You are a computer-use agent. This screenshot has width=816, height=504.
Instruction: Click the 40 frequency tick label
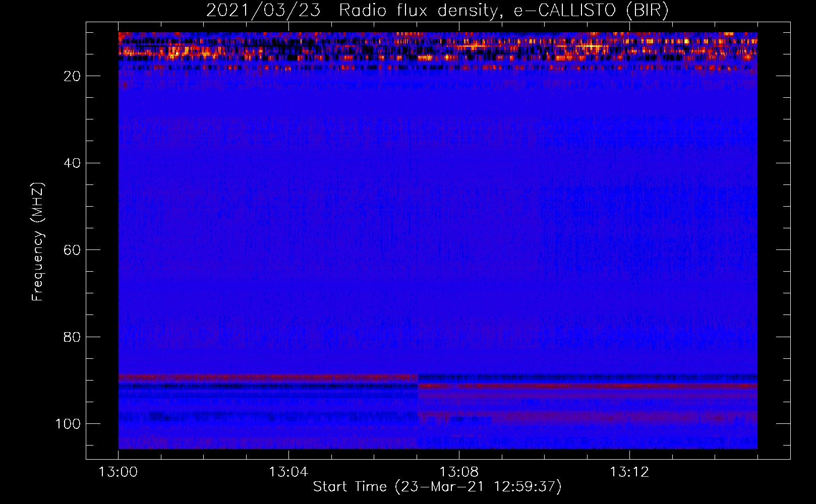coord(72,163)
